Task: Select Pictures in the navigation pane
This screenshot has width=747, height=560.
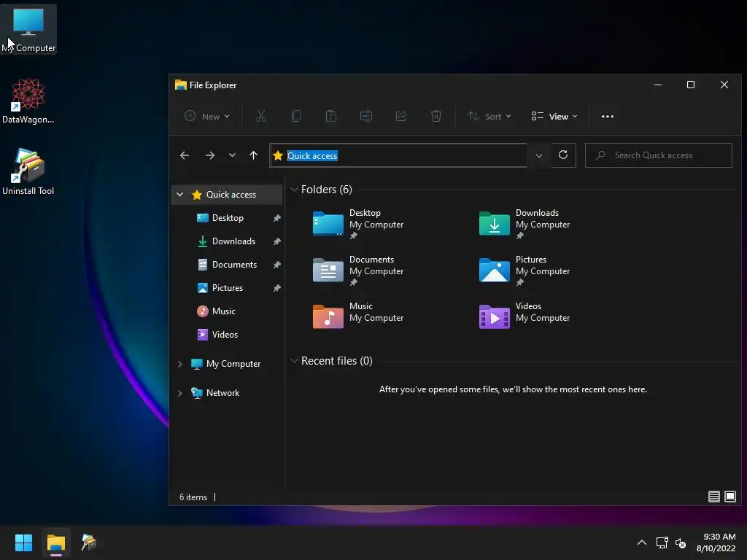Action: click(228, 287)
